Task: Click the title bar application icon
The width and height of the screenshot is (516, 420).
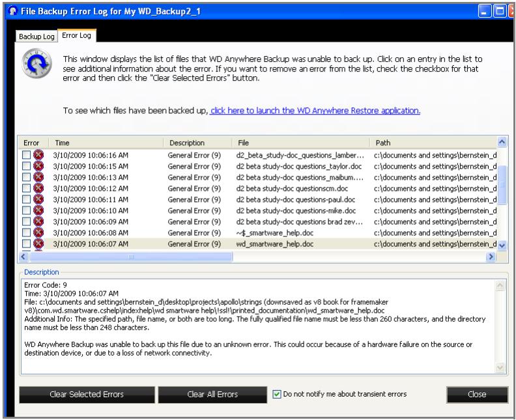Action: (x=13, y=11)
